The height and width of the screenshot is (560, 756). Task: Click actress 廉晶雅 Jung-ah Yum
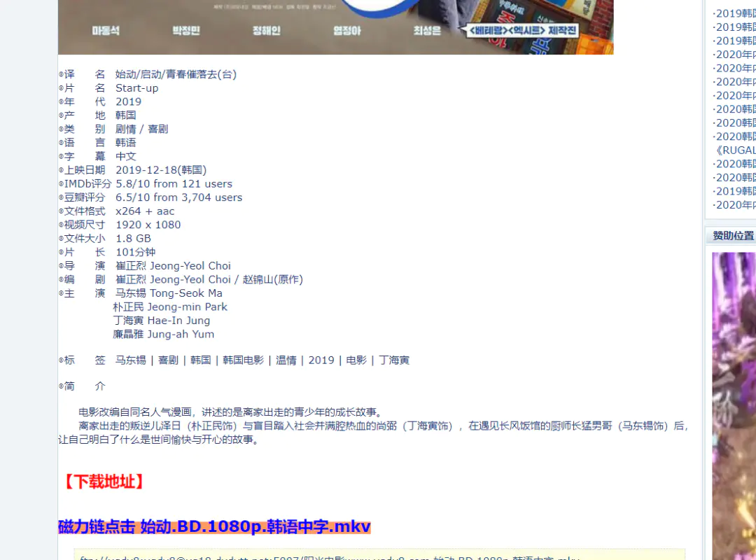click(163, 335)
